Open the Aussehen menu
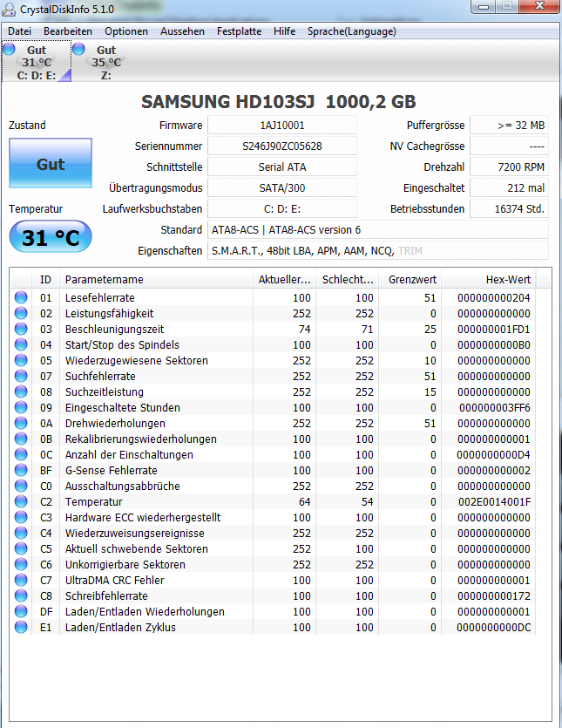 (x=182, y=31)
